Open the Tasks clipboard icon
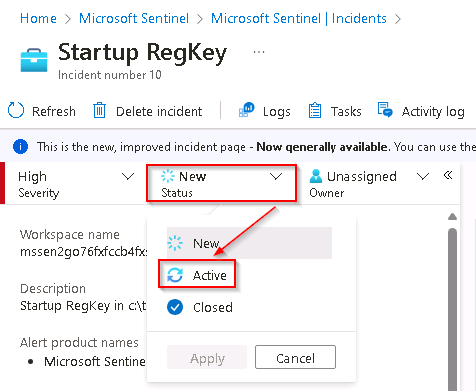Screen dimensions: 476x391 click(315, 111)
